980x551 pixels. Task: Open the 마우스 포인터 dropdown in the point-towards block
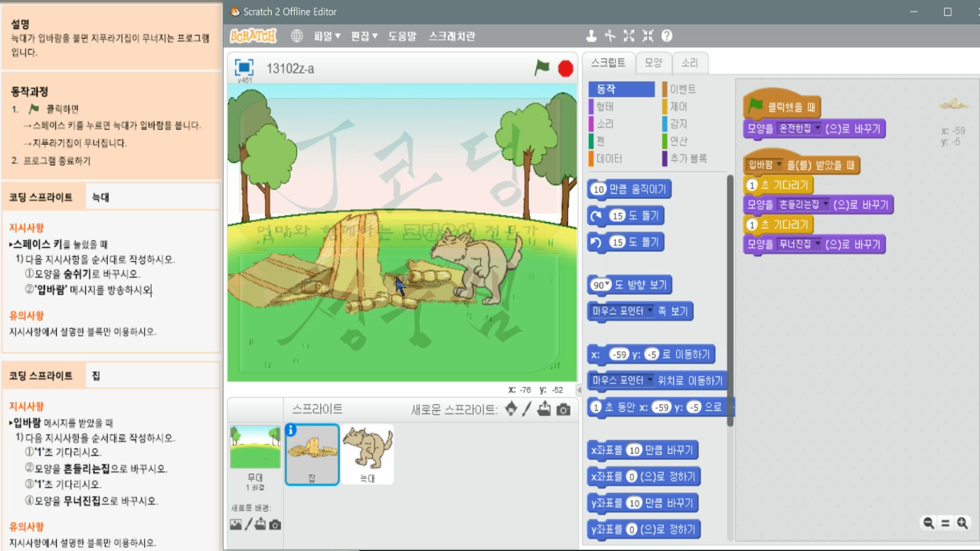coord(652,311)
